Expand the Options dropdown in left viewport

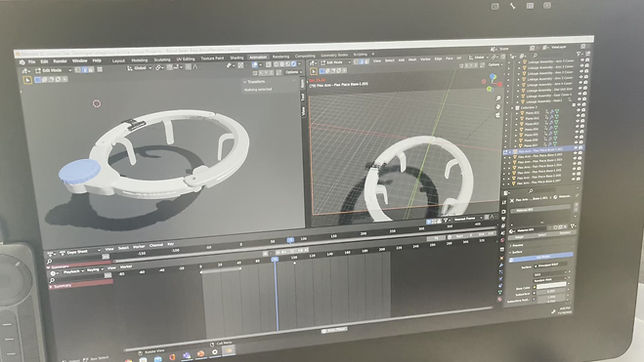pyautogui.click(x=293, y=72)
